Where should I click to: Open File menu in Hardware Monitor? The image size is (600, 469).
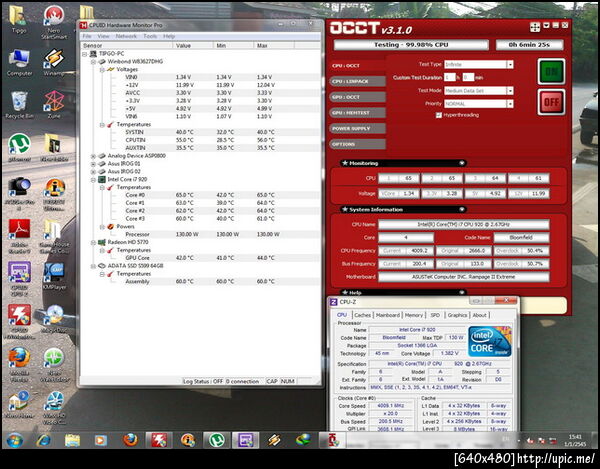coord(87,36)
